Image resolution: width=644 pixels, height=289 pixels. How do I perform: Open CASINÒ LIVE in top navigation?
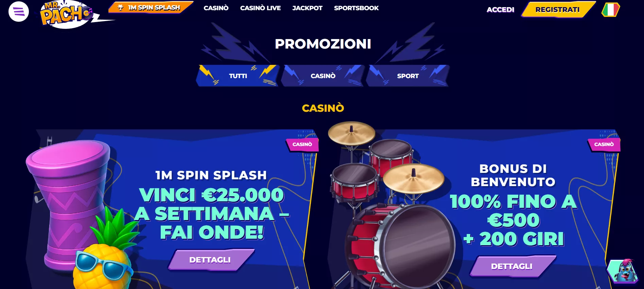click(260, 8)
